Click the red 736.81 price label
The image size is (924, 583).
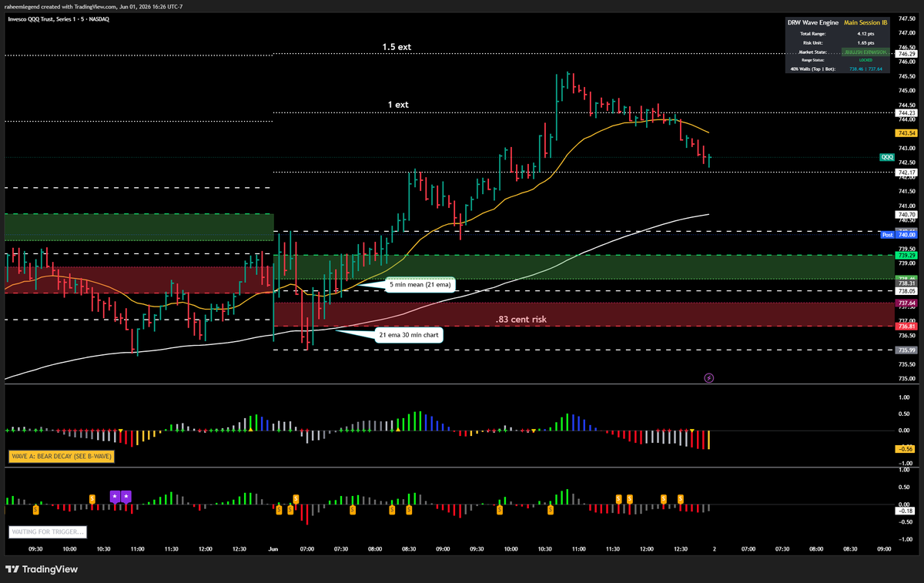[906, 327]
